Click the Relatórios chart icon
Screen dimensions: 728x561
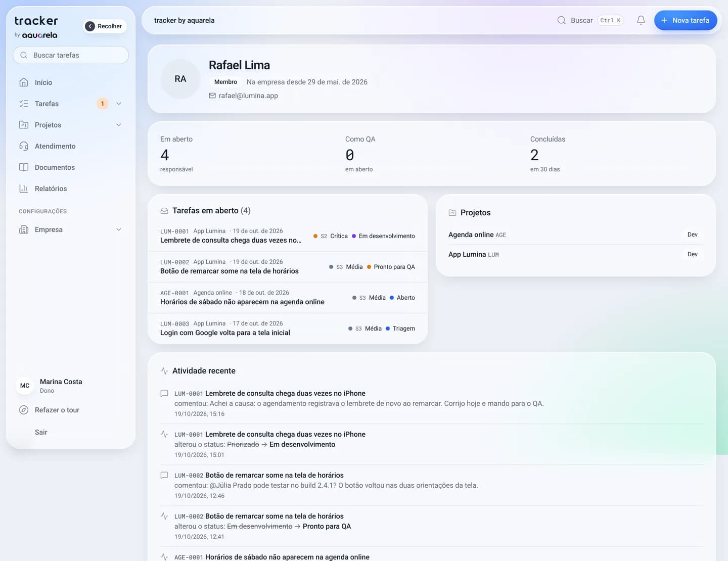click(x=24, y=189)
